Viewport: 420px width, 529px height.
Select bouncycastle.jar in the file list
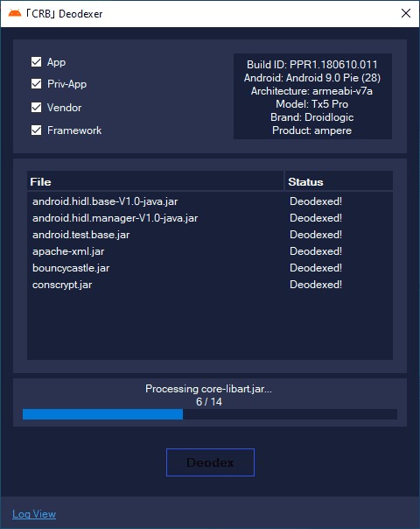[x=210, y=268]
